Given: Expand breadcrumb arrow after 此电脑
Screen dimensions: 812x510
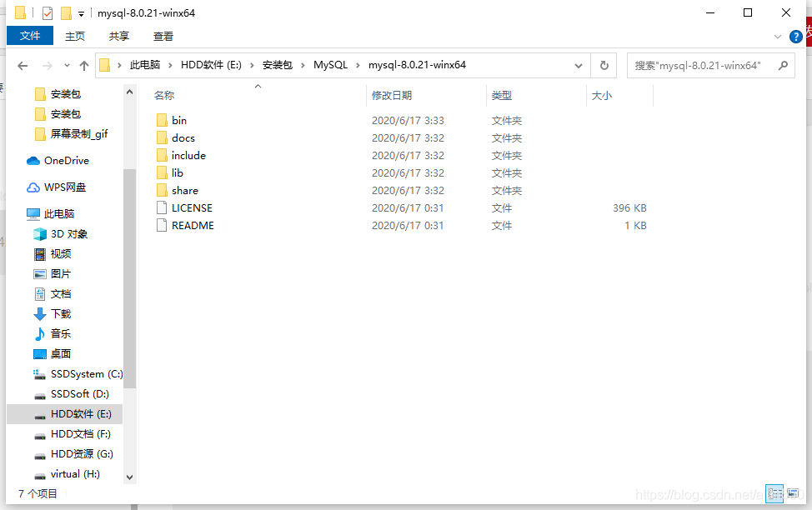Looking at the screenshot, I should point(170,65).
